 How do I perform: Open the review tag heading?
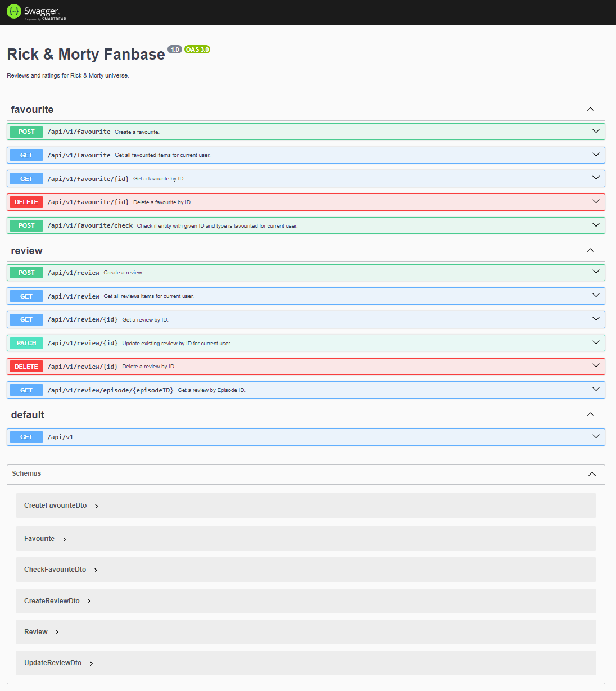26,251
